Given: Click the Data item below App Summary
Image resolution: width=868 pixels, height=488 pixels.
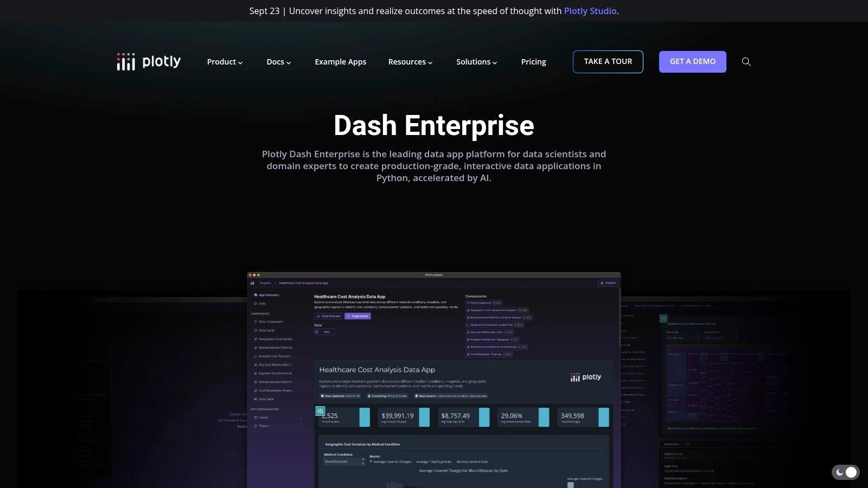Looking at the screenshot, I should coord(262,303).
